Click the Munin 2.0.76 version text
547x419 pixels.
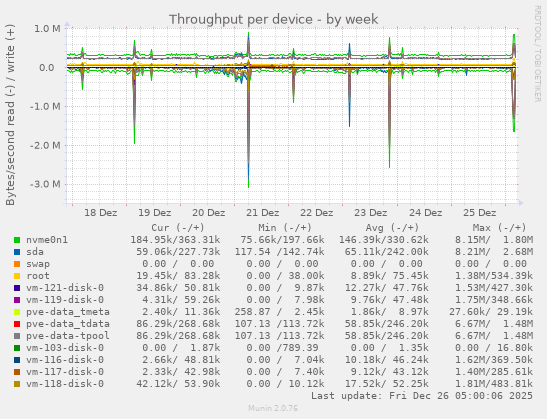tap(273, 408)
